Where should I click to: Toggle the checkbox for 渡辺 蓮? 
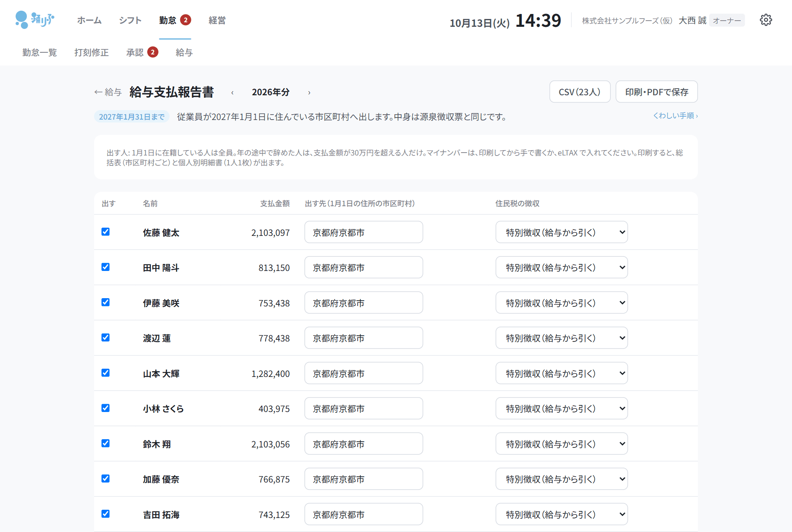(x=106, y=337)
